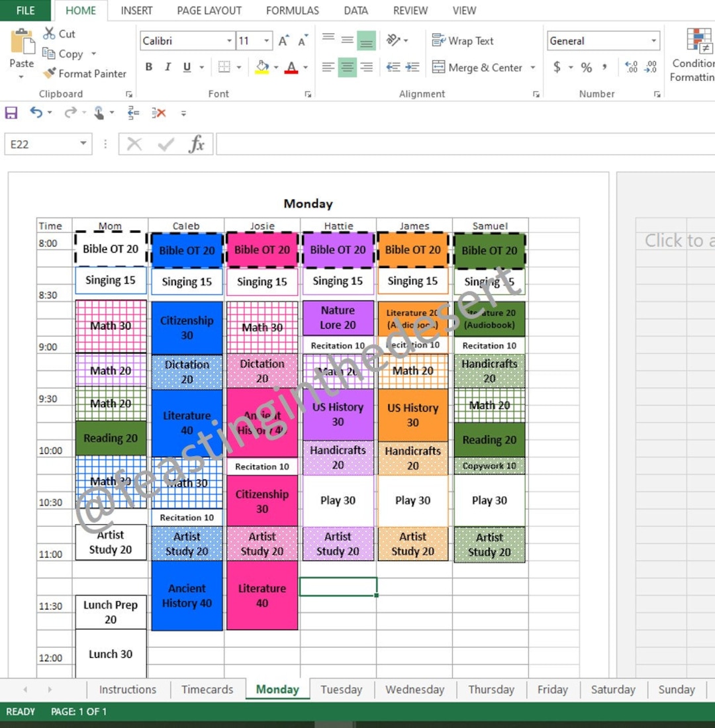Viewport: 715px width, 728px height.
Task: Undo the last action
Action: 36,113
